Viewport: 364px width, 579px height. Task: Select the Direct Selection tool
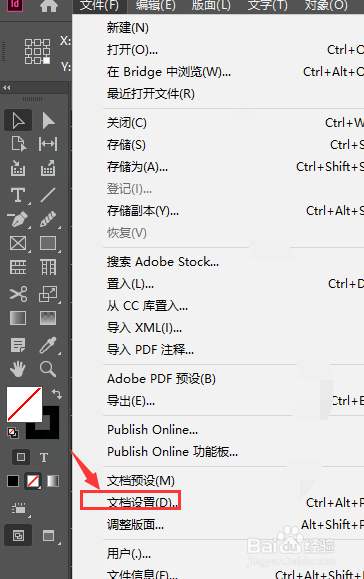coord(48,121)
